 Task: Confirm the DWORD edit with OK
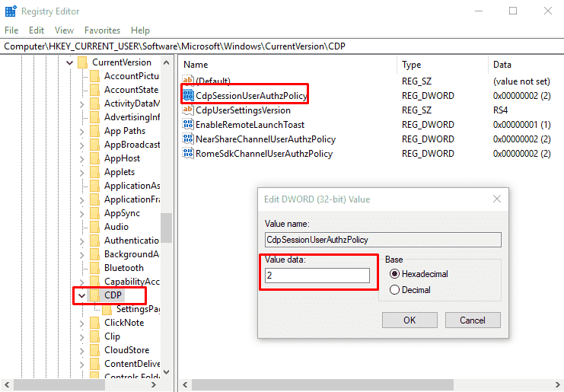coord(409,320)
